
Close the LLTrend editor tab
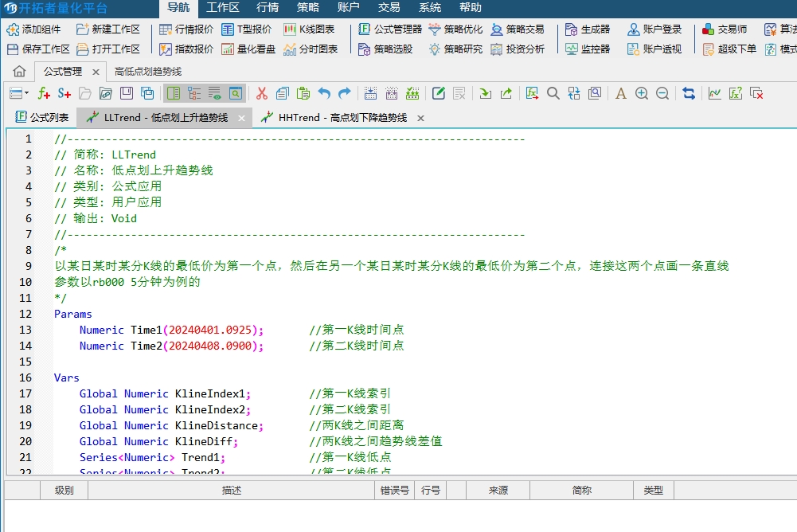point(241,118)
